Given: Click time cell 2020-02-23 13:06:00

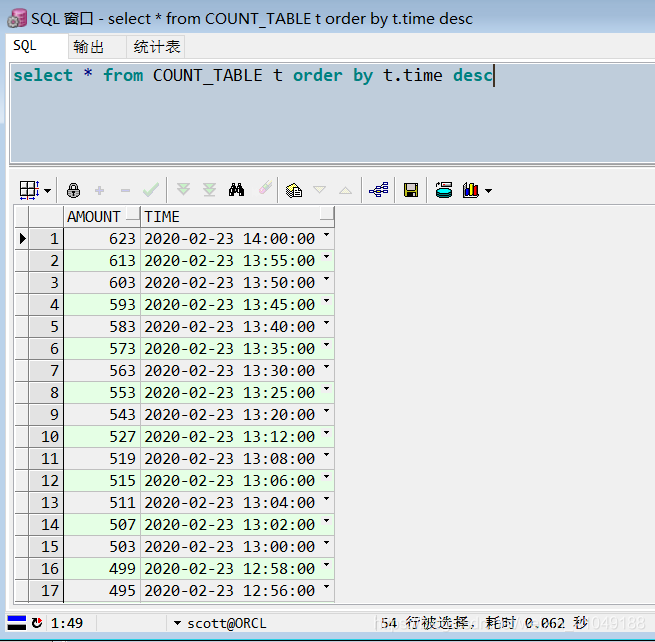Looking at the screenshot, I should pos(237,480).
